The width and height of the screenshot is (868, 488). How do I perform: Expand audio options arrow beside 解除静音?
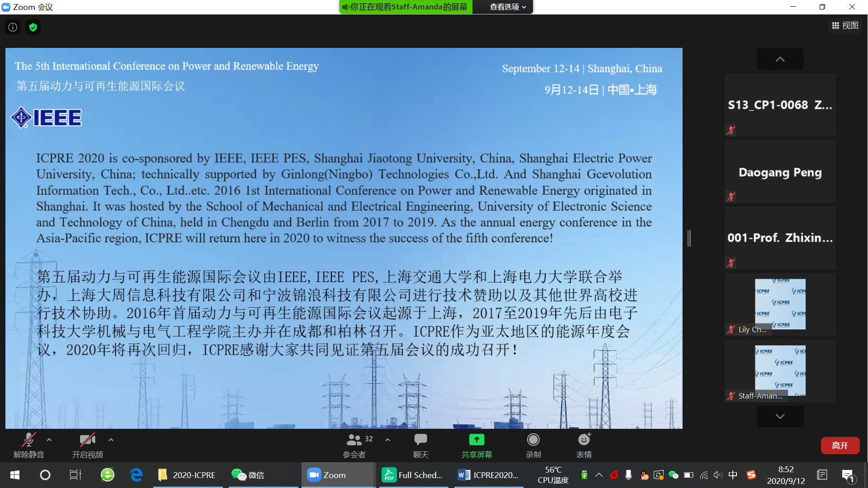point(49,439)
